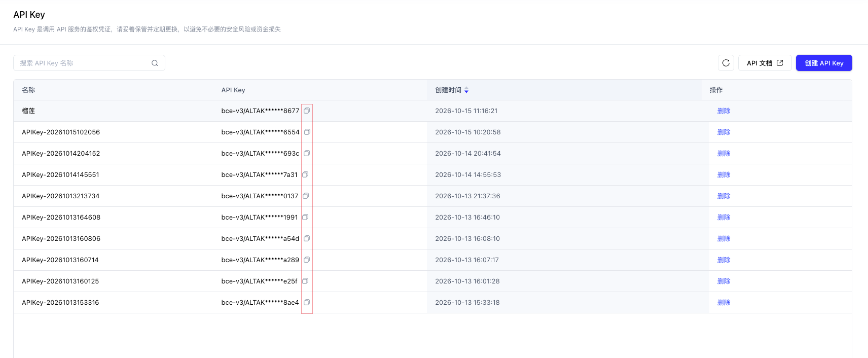
Task: Click the 操作 column header
Action: click(716, 90)
